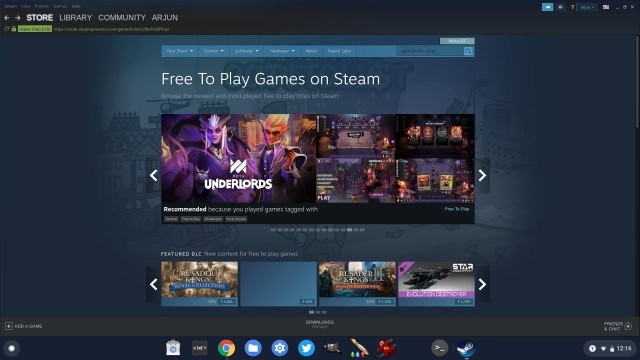The width and height of the screenshot is (640, 360).
Task: Click the Steam icon on the shelf
Action: [x=466, y=348]
